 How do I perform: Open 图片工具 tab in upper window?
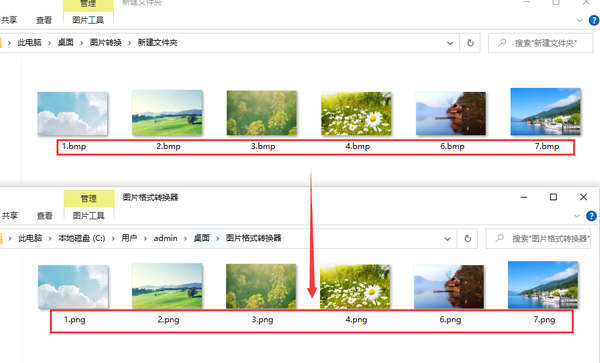click(x=88, y=20)
